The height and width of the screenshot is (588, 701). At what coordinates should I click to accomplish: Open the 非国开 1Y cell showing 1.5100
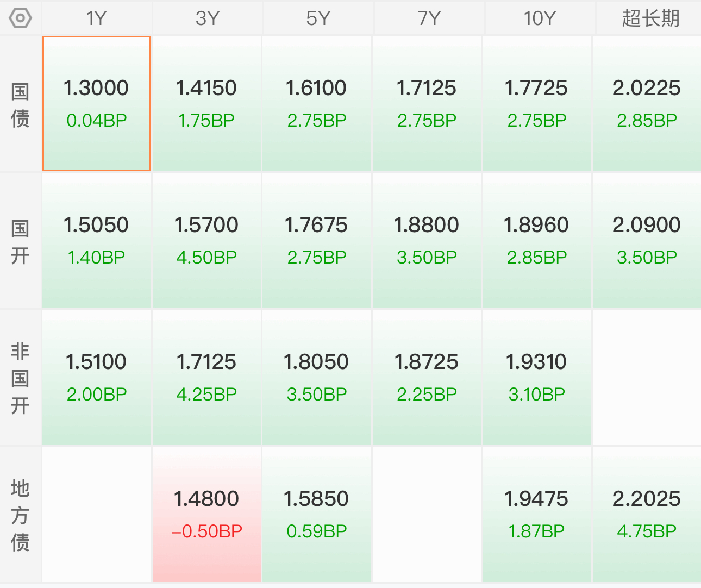[97, 378]
